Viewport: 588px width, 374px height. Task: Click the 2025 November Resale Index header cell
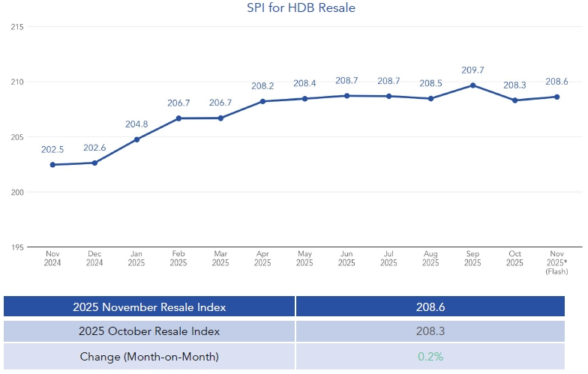(149, 307)
